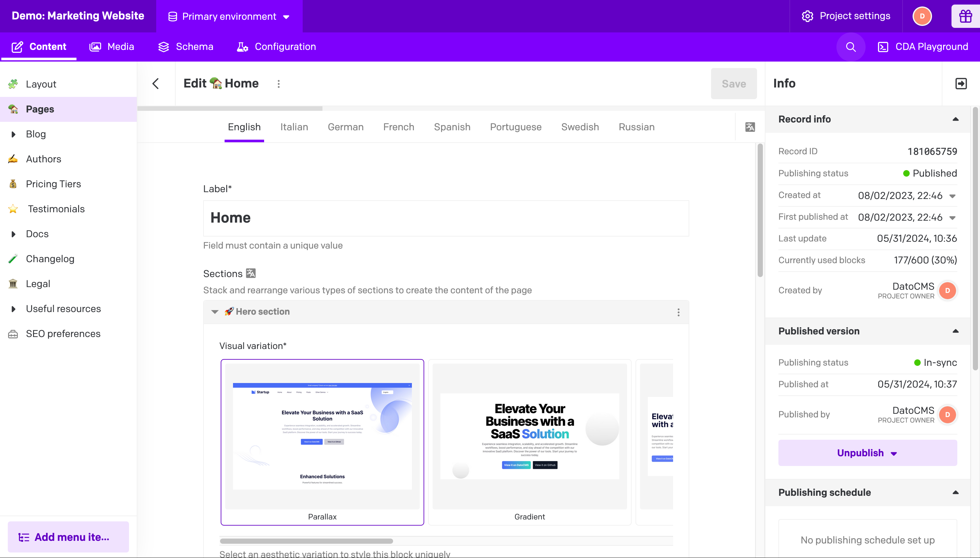Click Add menu item button

68,537
